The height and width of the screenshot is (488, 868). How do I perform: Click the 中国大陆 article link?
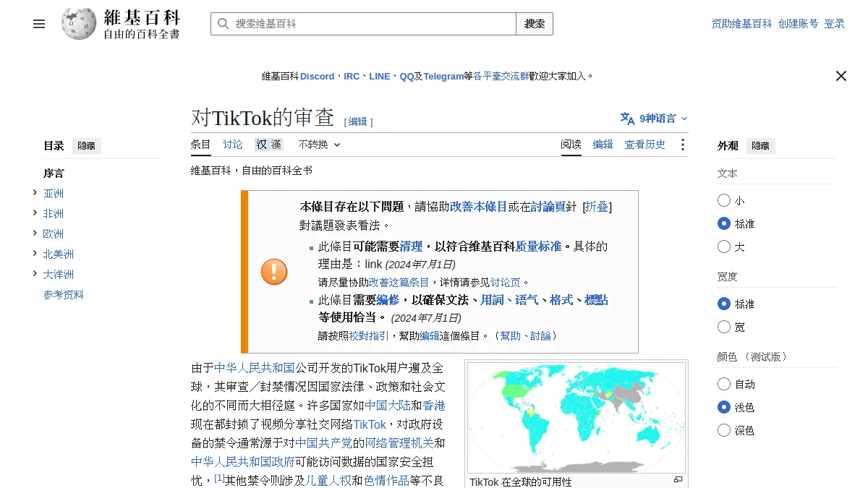pos(388,406)
